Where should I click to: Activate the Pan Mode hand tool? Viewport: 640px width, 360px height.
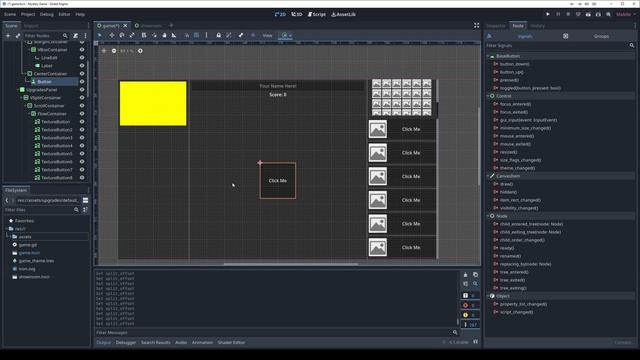[x=164, y=36]
